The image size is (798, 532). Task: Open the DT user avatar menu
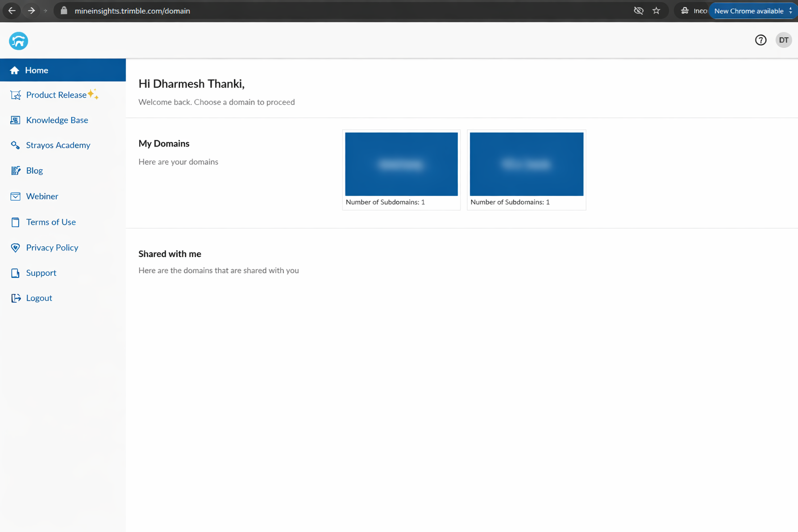click(x=783, y=40)
